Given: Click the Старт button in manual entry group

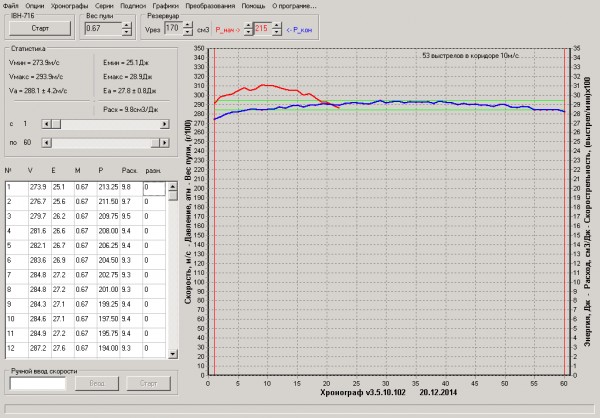Looking at the screenshot, I should point(148,383).
